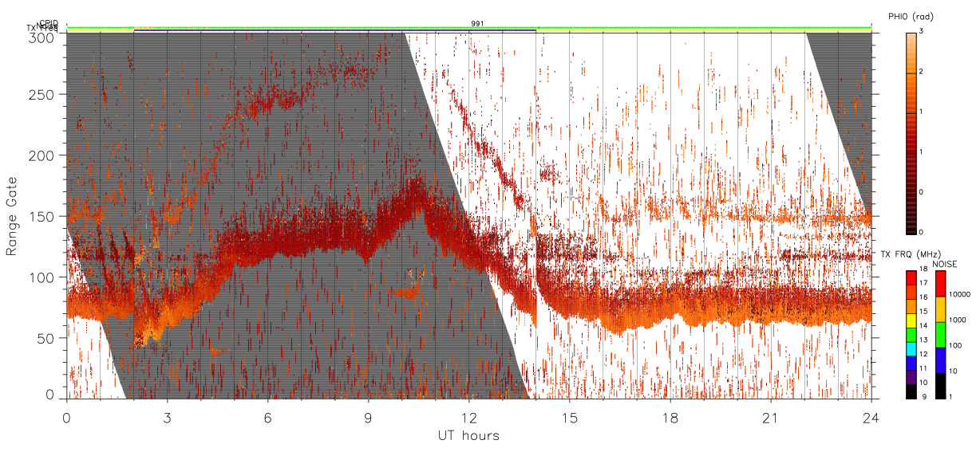
Task: Click the red swatch in TX FRQ legend
Action: coord(911,278)
